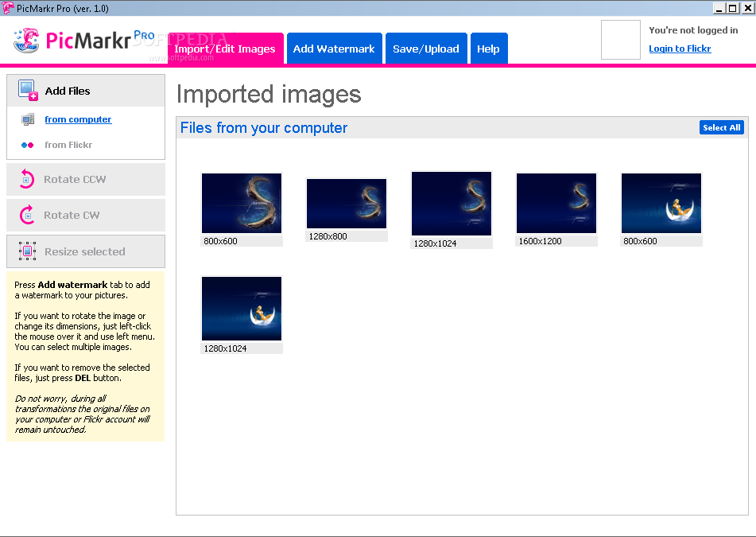756x537 pixels.
Task: Maximize the PicMarkr Pro window
Action: point(732,8)
